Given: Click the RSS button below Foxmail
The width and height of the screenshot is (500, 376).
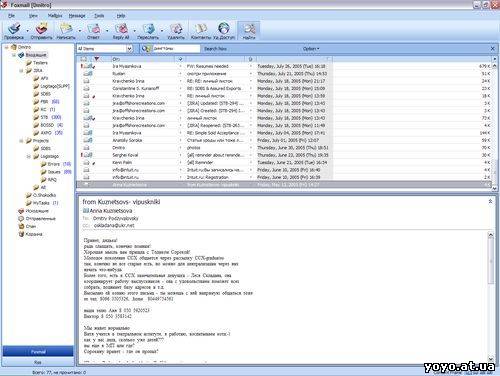Looking at the screenshot, I should (38, 362).
